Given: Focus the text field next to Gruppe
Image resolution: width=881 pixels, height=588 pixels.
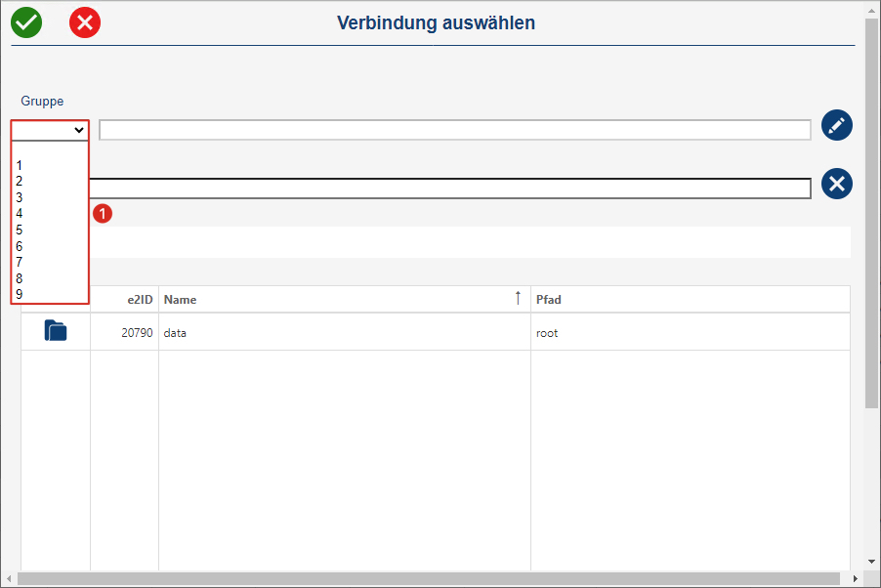Looking at the screenshot, I should pyautogui.click(x=455, y=130).
